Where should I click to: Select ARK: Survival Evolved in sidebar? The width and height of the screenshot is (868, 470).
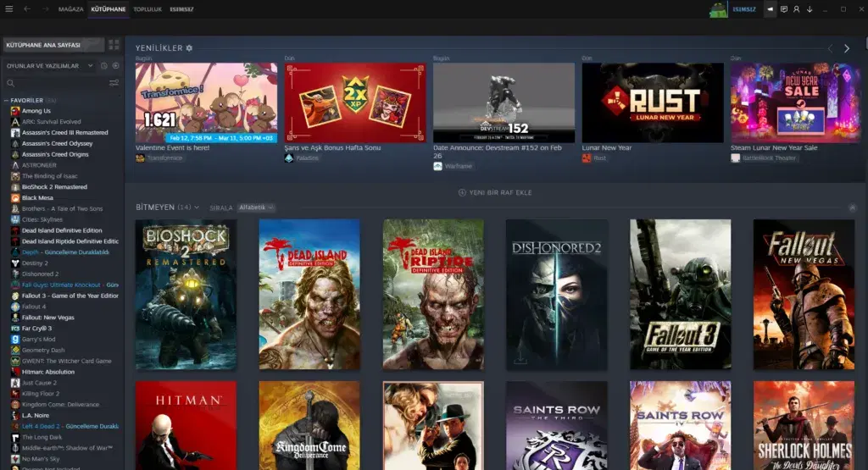tap(52, 122)
